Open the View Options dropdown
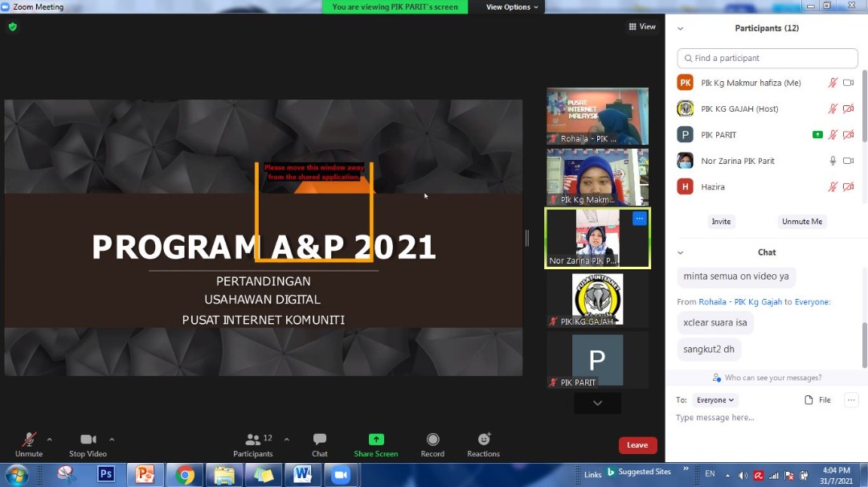The width and height of the screenshot is (868, 487). tap(512, 7)
